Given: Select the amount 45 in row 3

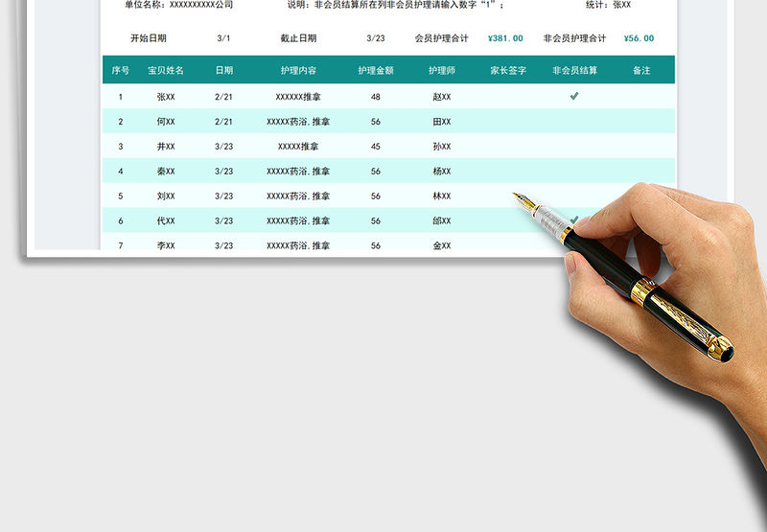Looking at the screenshot, I should 376,147.
